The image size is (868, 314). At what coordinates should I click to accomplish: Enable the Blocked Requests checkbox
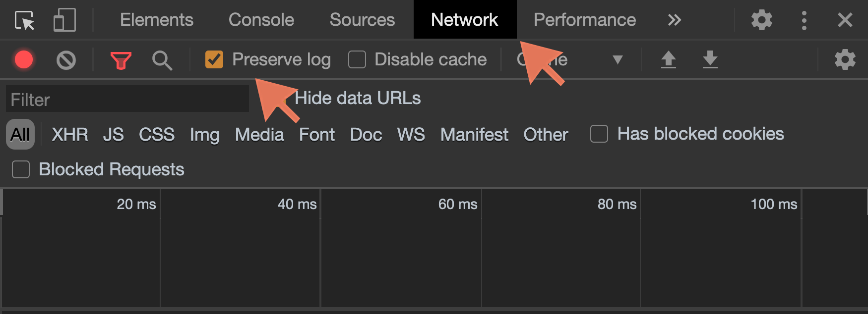pos(21,169)
